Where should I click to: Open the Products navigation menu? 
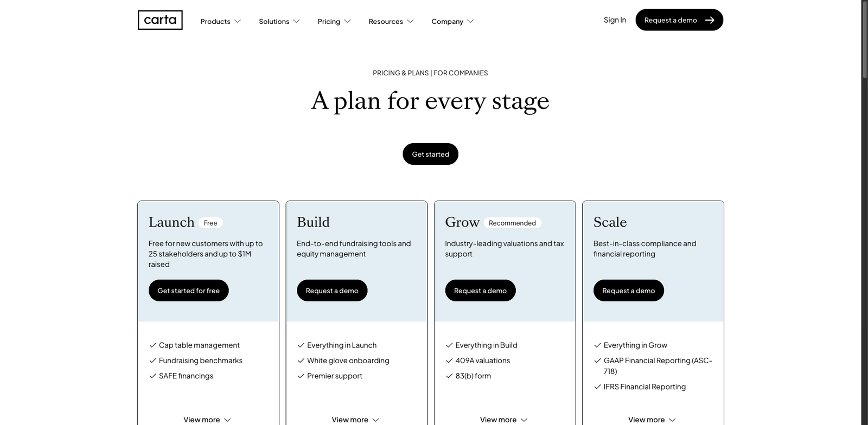(x=220, y=21)
